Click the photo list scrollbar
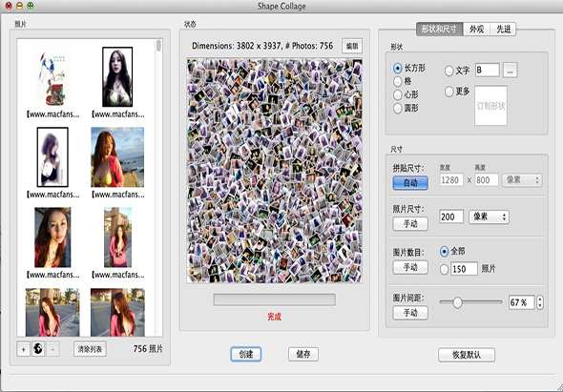This screenshot has width=563, height=392. pyautogui.click(x=158, y=46)
